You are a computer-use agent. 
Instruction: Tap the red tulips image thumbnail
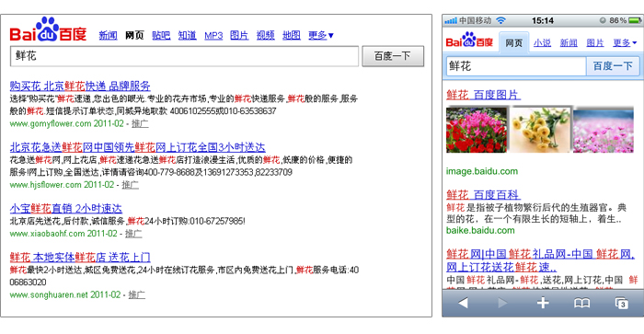tap(477, 130)
